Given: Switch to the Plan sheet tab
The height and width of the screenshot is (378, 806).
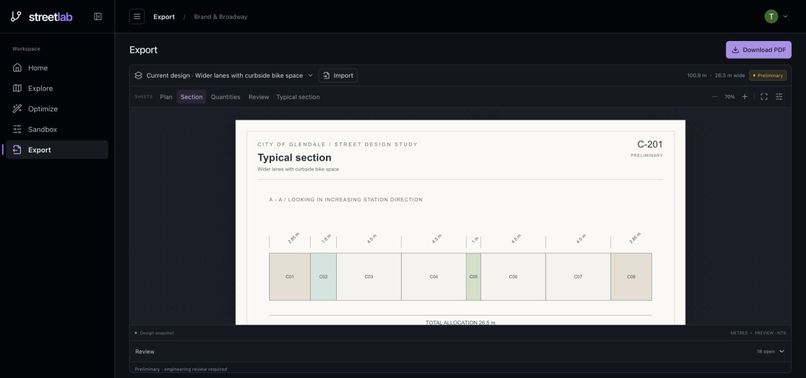Looking at the screenshot, I should coord(166,97).
